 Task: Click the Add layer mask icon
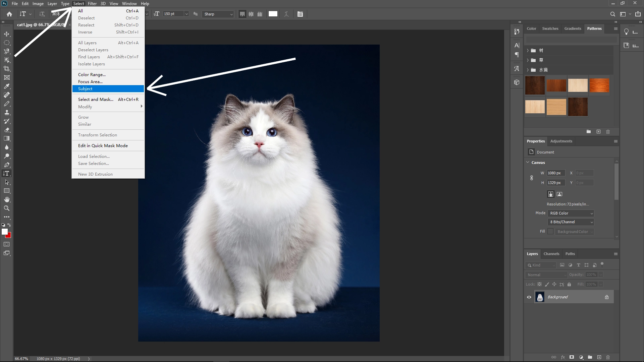point(571,357)
